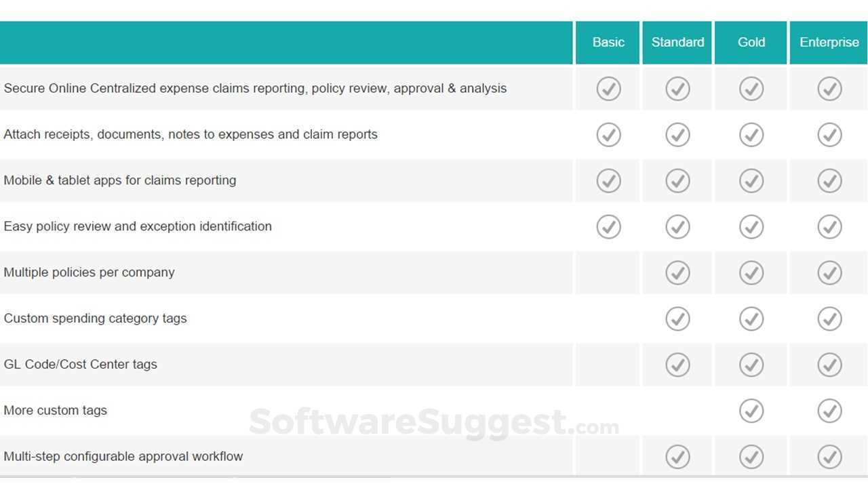The height and width of the screenshot is (488, 868).
Task: Click the Basic checkmark for policy review feature
Action: click(x=608, y=226)
